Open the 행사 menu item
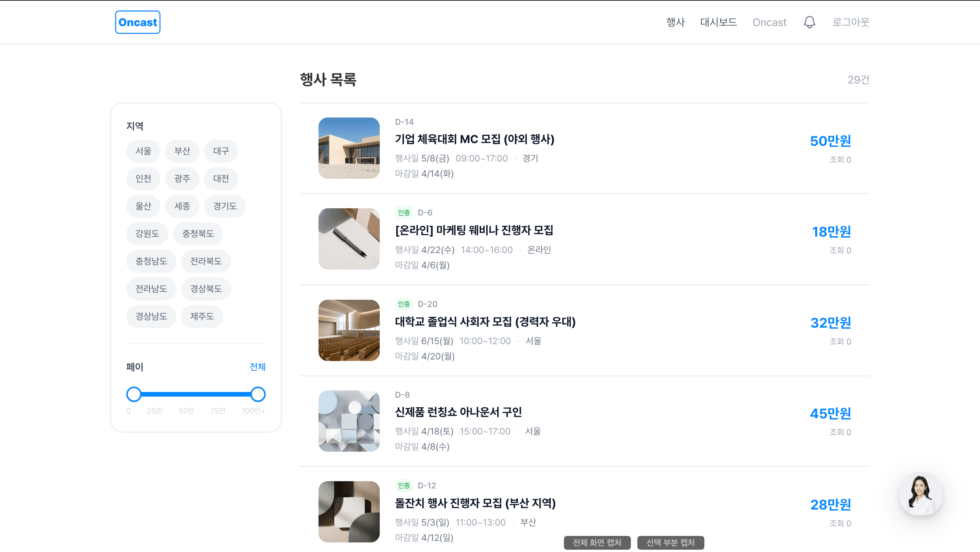The image size is (980, 552). click(x=675, y=22)
